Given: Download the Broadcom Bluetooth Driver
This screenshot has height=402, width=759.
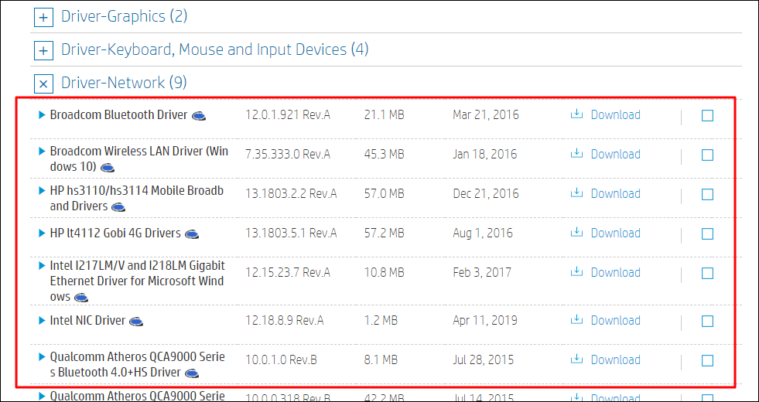Looking at the screenshot, I should coord(615,115).
